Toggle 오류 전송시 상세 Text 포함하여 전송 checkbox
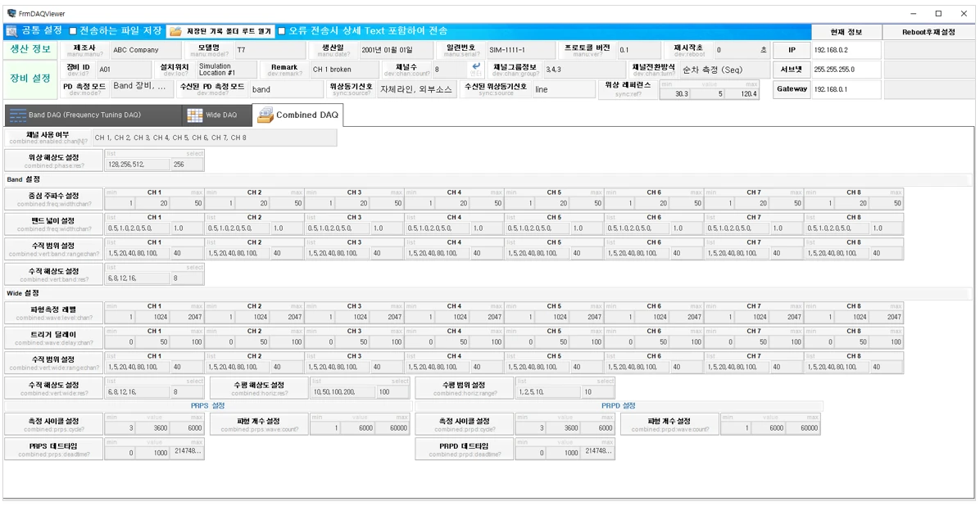This screenshot has height=506, width=980. pos(281,30)
